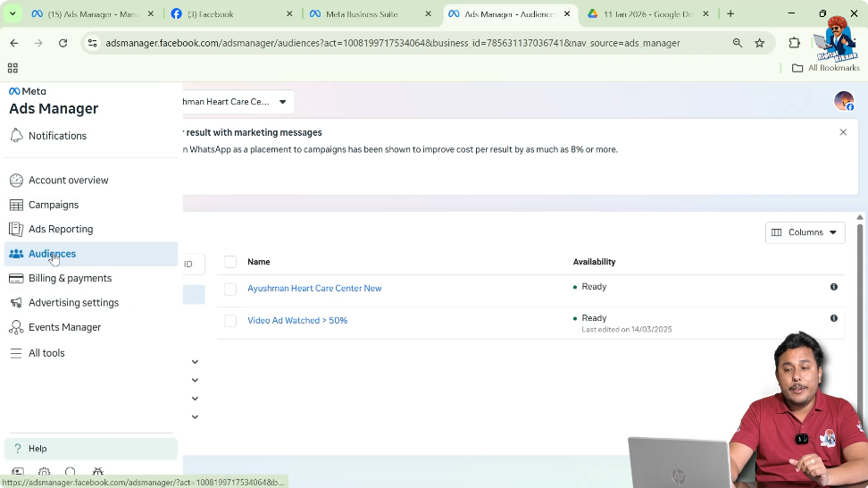This screenshot has width=868, height=488.
Task: Expand the first filter chevron
Action: (195, 362)
